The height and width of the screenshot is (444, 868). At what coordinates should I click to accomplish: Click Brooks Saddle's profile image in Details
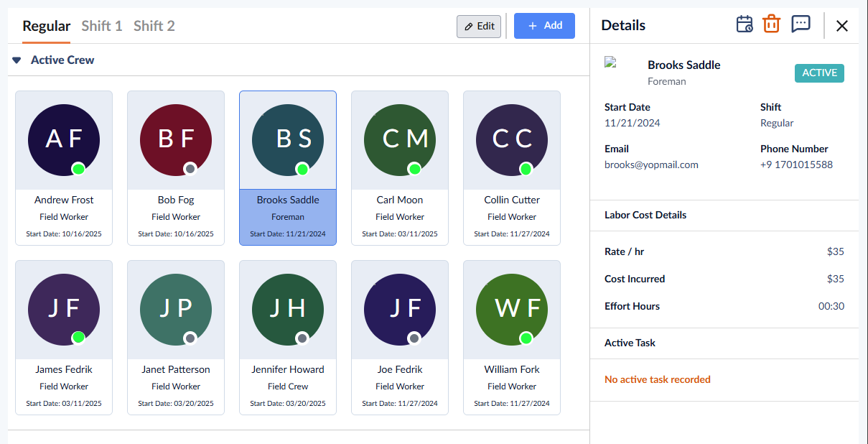tap(611, 63)
